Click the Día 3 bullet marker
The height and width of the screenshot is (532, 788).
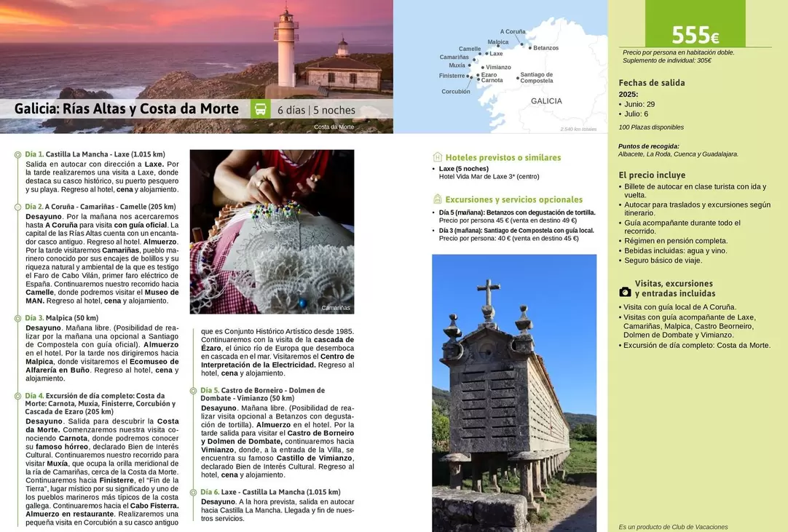click(x=17, y=319)
